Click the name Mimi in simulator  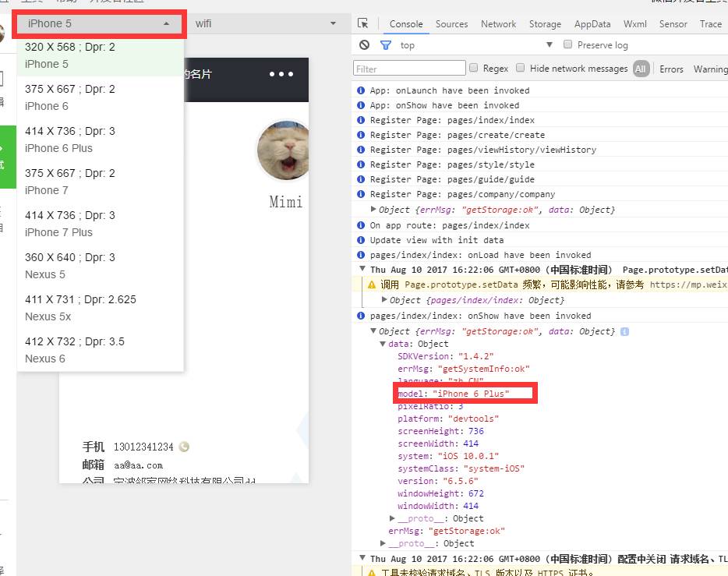click(x=285, y=202)
